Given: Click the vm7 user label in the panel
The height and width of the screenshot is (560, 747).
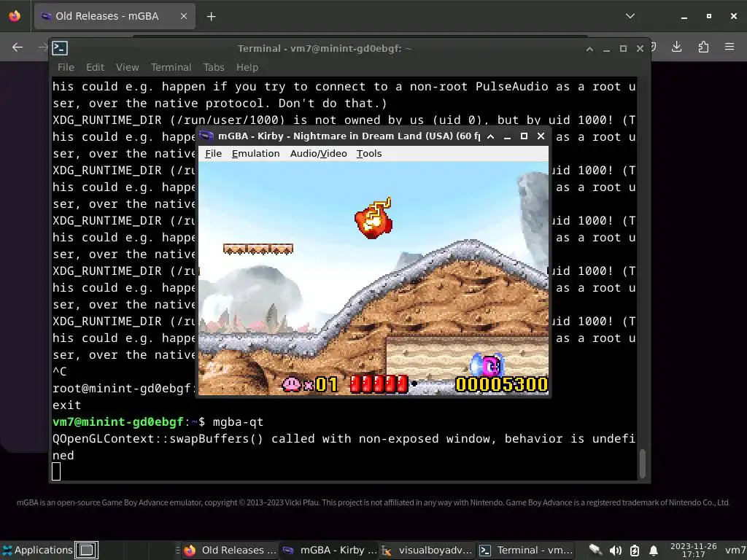Looking at the screenshot, I should pos(735,550).
